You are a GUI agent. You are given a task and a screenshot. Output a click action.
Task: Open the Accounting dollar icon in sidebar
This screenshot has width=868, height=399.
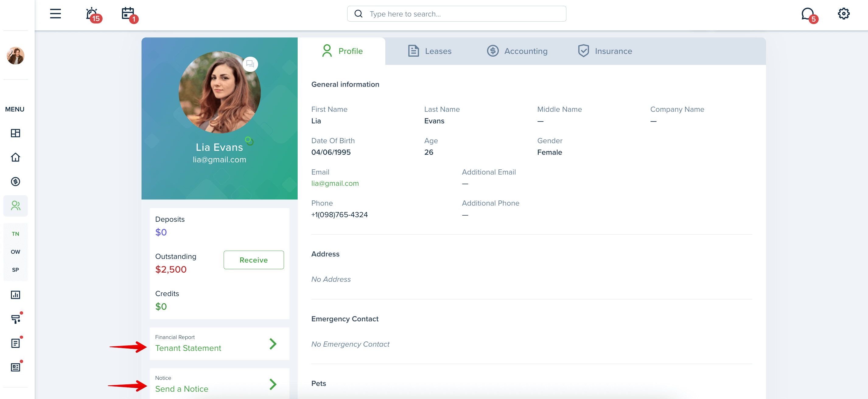coord(16,182)
